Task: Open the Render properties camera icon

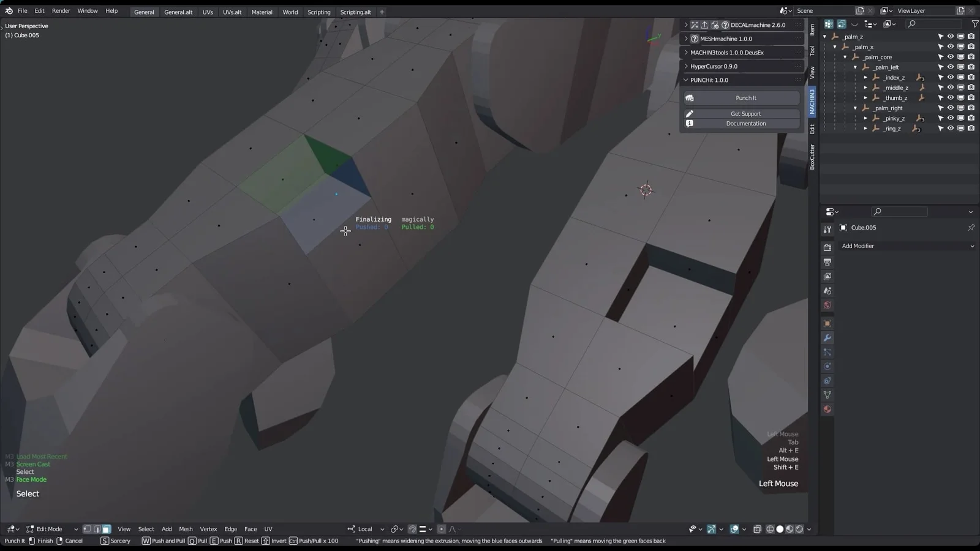Action: click(x=827, y=247)
